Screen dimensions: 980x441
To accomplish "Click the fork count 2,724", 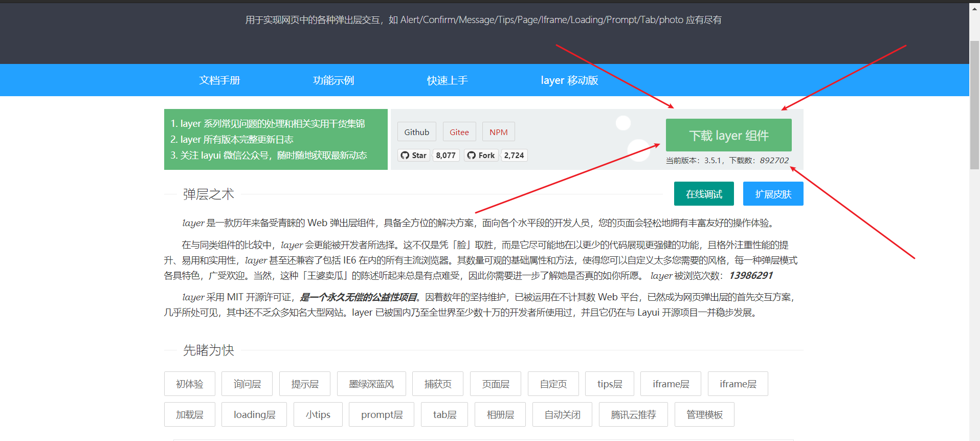I will click(514, 155).
